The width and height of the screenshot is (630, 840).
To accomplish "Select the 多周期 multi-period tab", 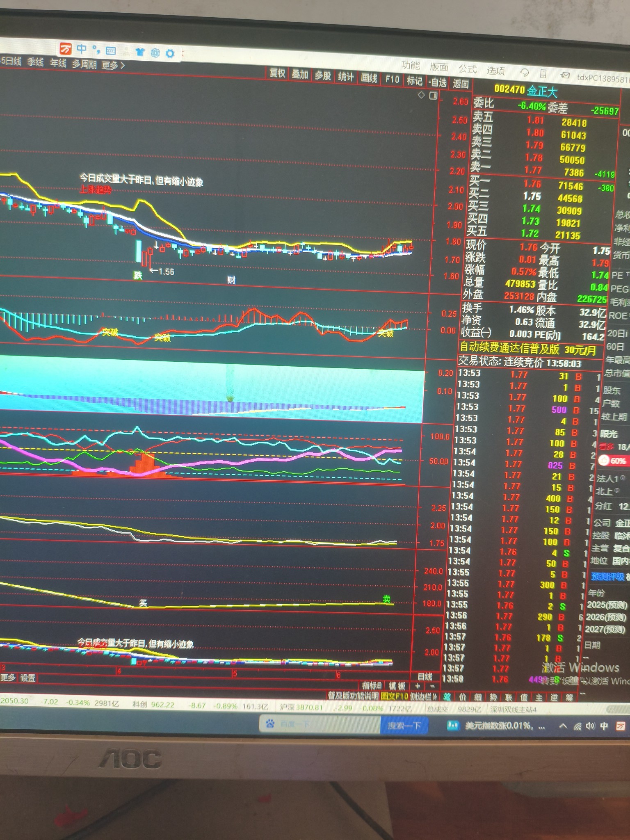I will pyautogui.click(x=84, y=64).
